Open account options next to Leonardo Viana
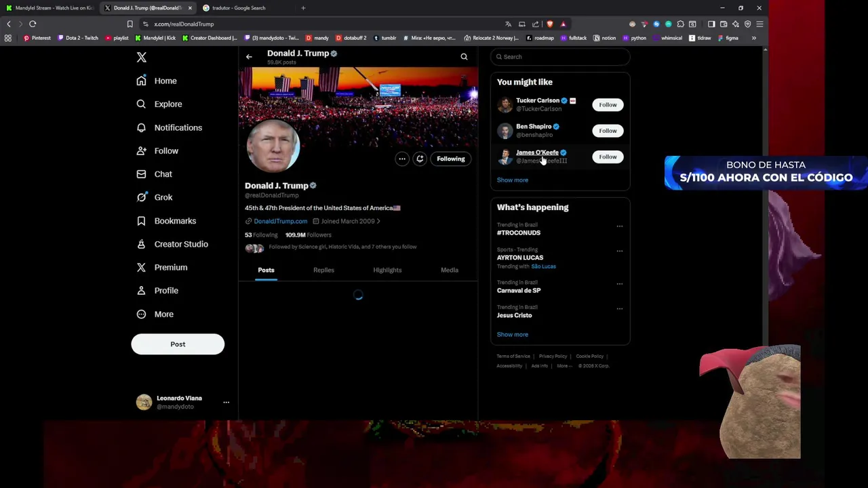Viewport: 868px width, 488px height. 226,403
